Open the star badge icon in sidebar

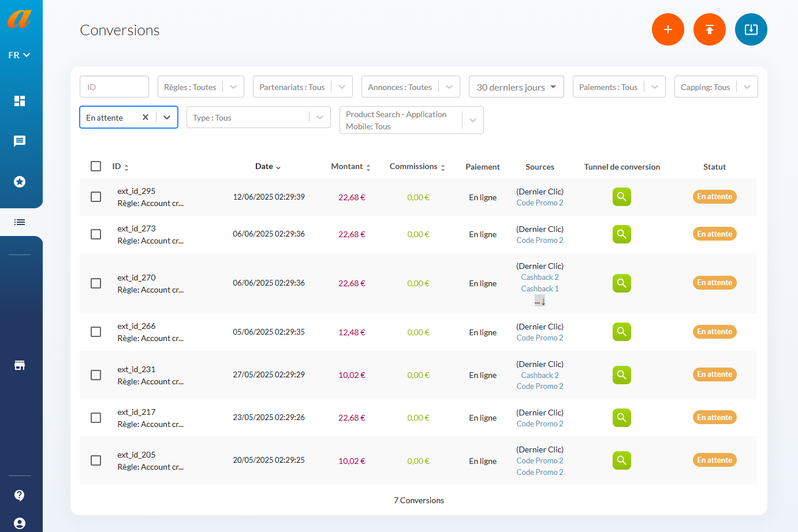click(x=20, y=182)
